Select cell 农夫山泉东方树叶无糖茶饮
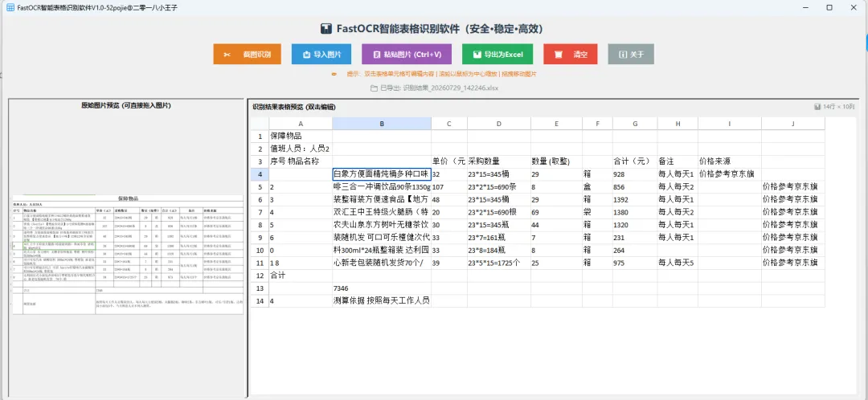868x400 pixels. 382,225
